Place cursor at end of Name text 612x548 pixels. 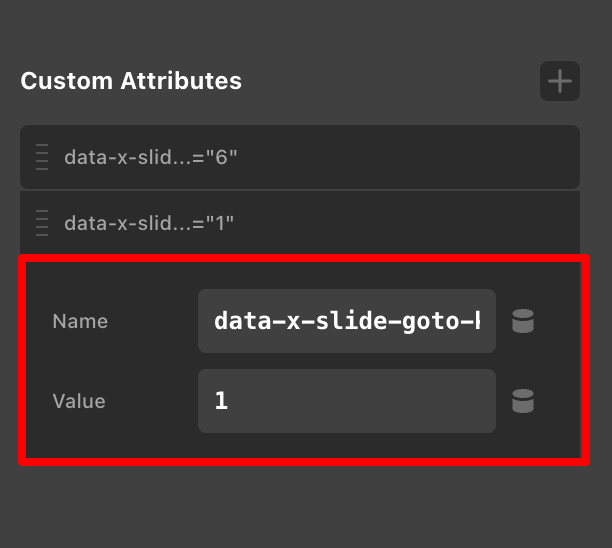[x=487, y=321]
